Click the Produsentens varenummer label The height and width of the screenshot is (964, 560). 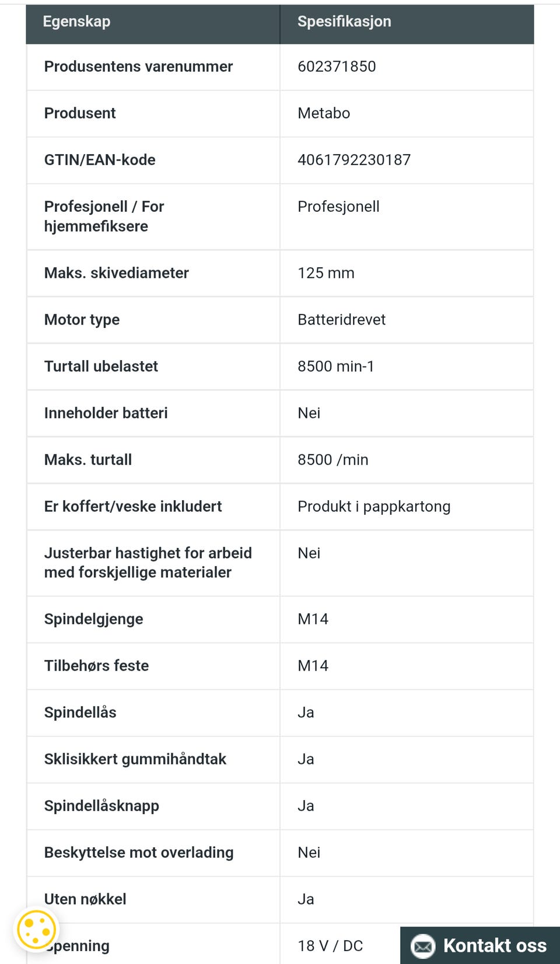[138, 67]
